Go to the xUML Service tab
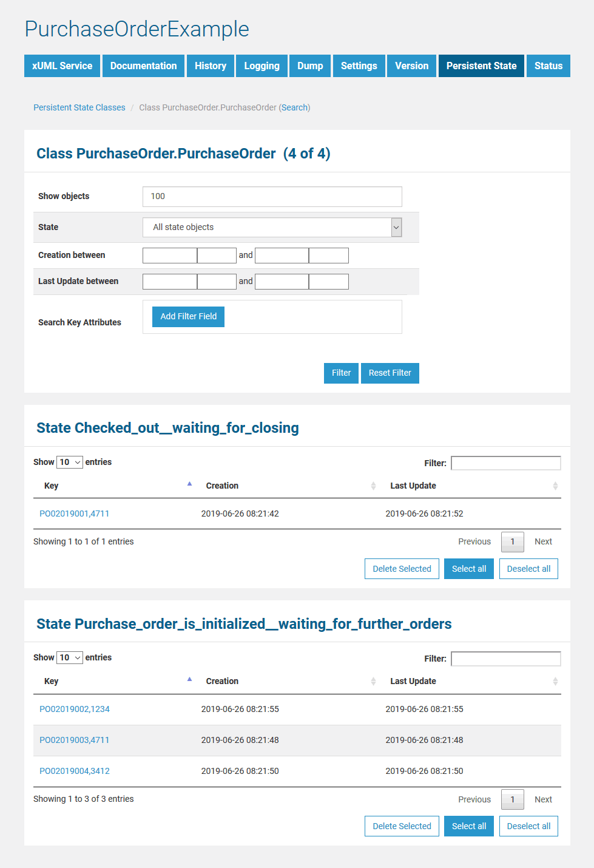Viewport: 594px width, 868px height. click(62, 66)
